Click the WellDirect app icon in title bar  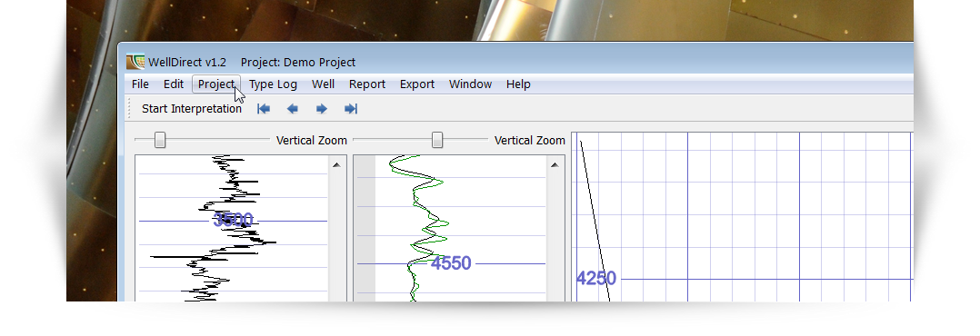point(135,62)
